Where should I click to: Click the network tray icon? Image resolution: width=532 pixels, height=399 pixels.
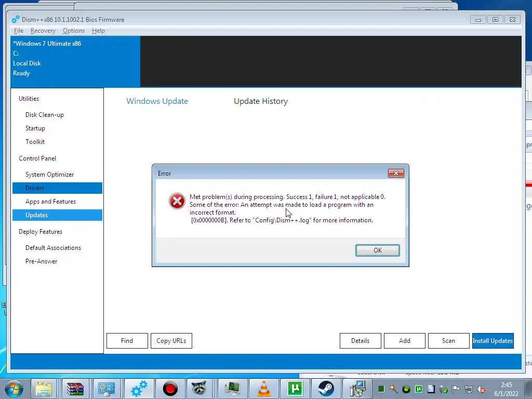[x=469, y=389]
